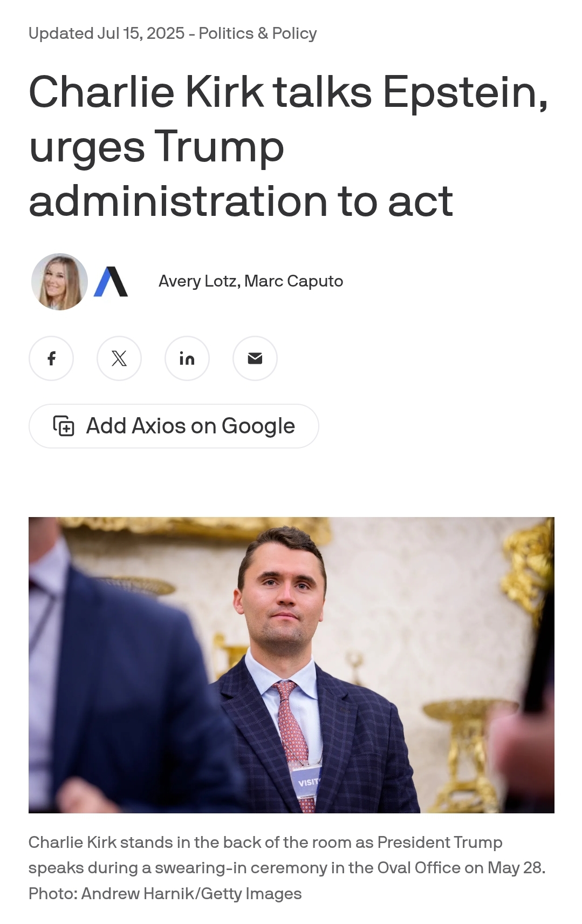Viewport: 582px width, 924px height.
Task: Click the Add Axios on Google button
Action: 174,426
